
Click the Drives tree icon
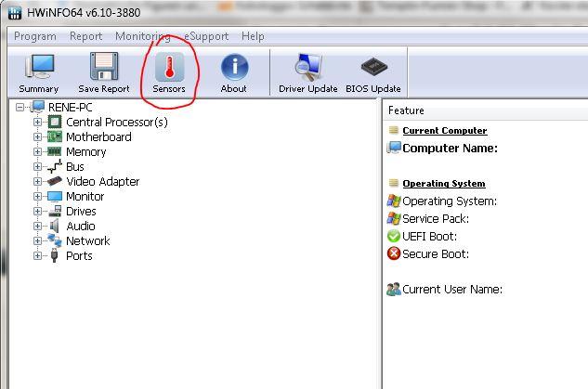tap(55, 211)
